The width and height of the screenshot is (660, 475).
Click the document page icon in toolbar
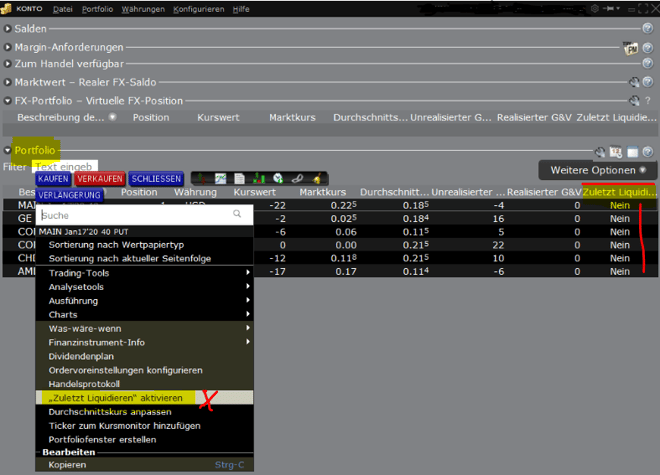pyautogui.click(x=239, y=179)
